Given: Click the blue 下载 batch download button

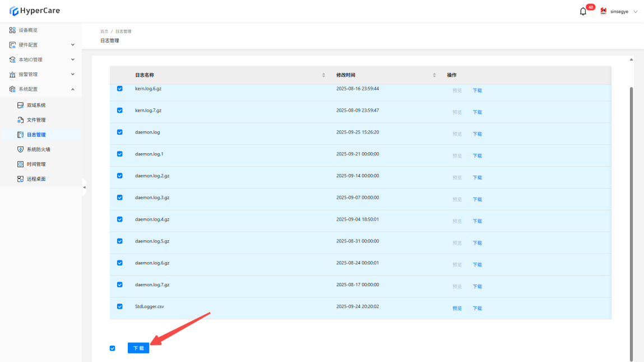Looking at the screenshot, I should [138, 348].
